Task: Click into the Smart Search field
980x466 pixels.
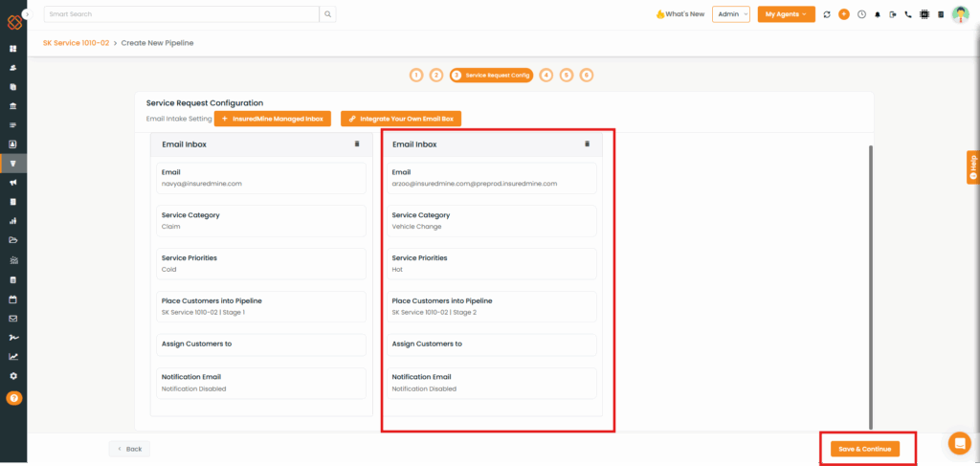Action: (x=182, y=14)
